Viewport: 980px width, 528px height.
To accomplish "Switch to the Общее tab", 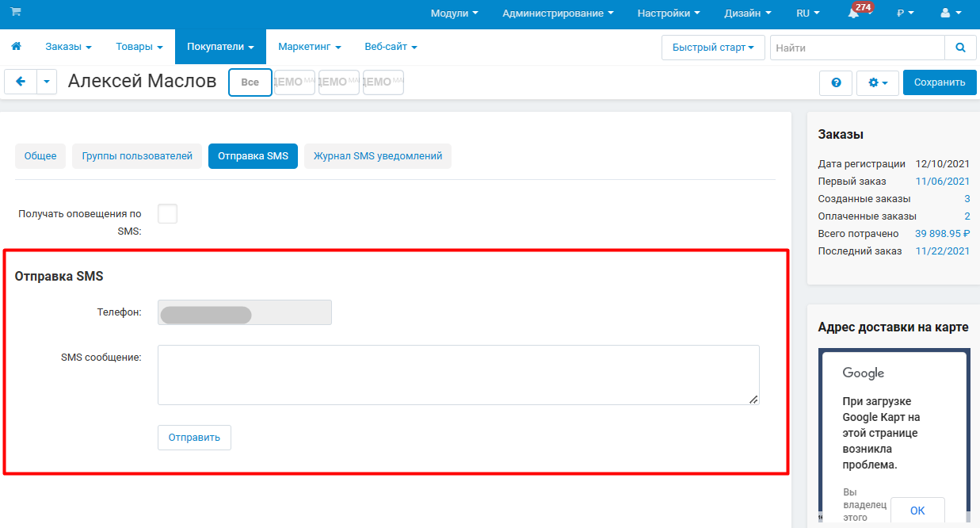I will coord(40,156).
